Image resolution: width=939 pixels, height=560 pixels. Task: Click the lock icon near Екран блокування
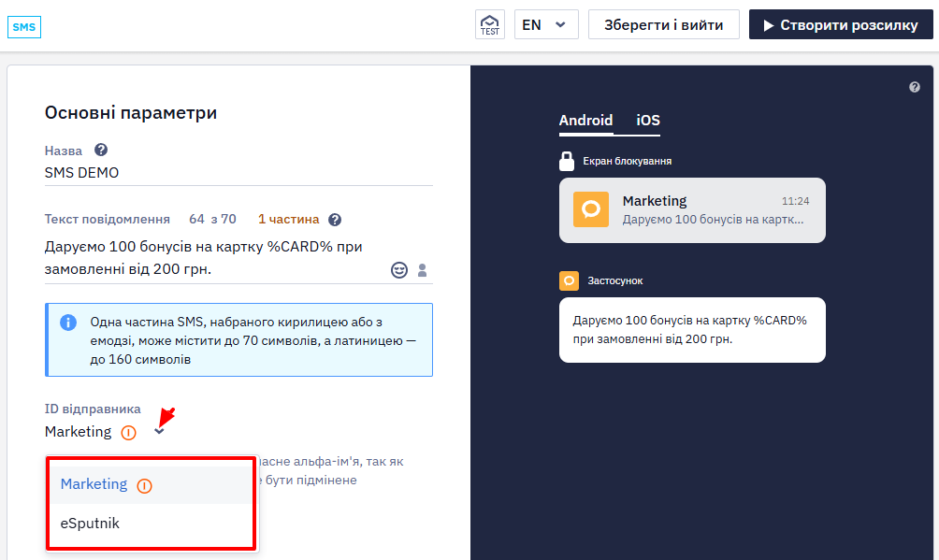(x=567, y=161)
